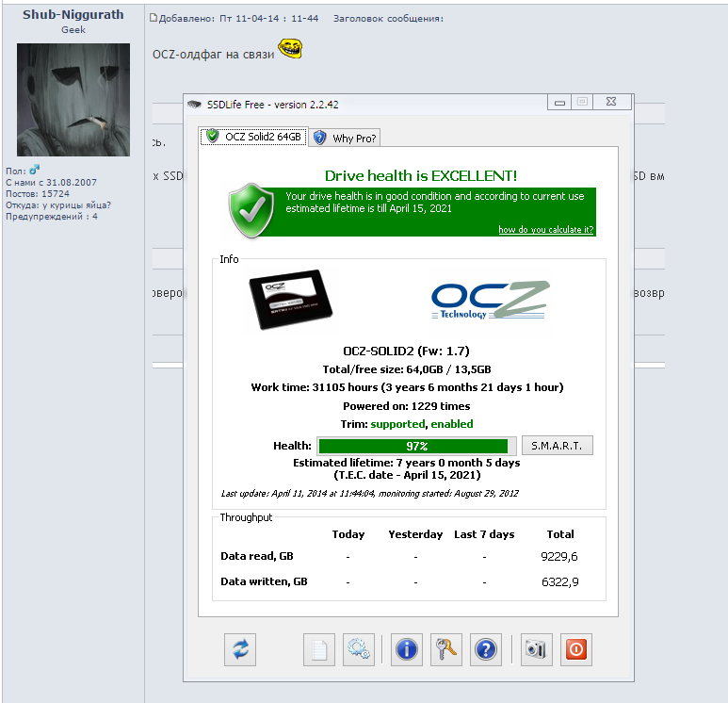728x703 pixels.
Task: Take a screenshot with the camera icon
Action: click(x=536, y=649)
